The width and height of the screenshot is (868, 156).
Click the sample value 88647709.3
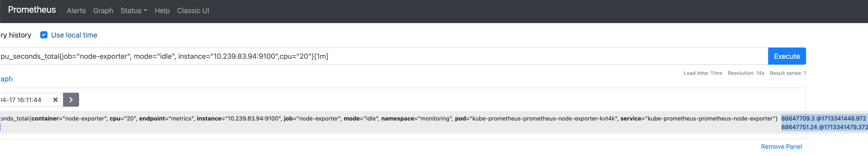798,119
